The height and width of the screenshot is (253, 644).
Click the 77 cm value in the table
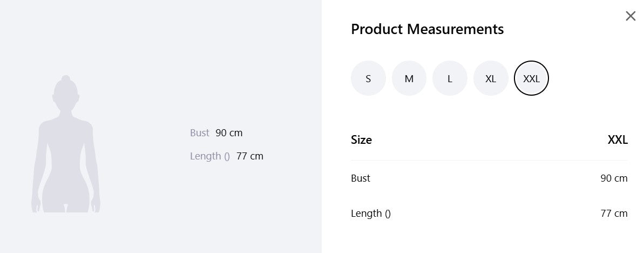[614, 214]
